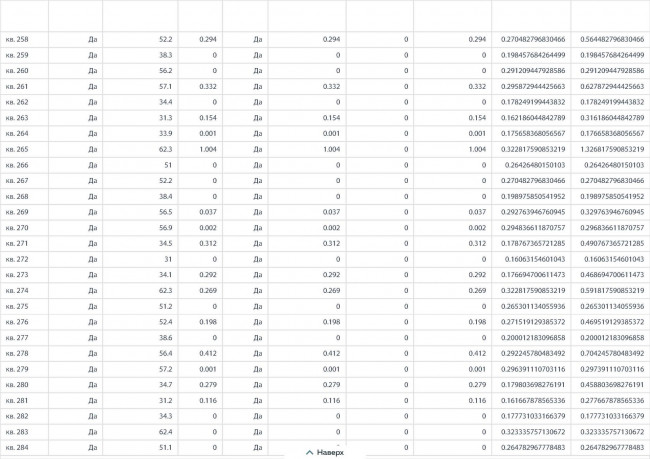Click value 0.176658368056567 in row кв. 264
The width and height of the screenshot is (650, 459).
click(x=612, y=134)
